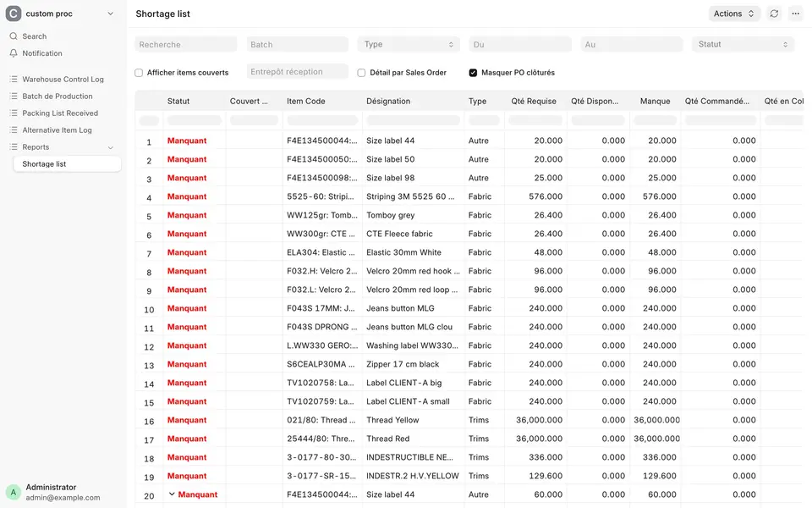Click the Batch filter field
Screen dimensions: 812x508
coord(297,45)
